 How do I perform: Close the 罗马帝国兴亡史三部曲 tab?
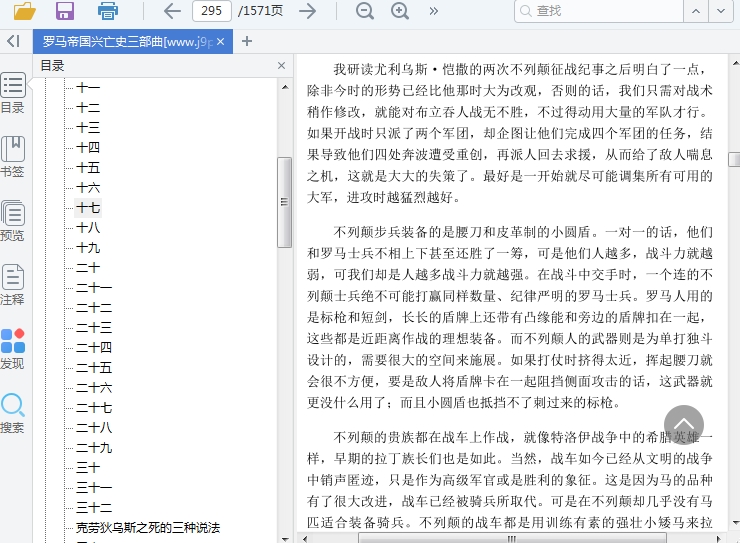click(220, 42)
